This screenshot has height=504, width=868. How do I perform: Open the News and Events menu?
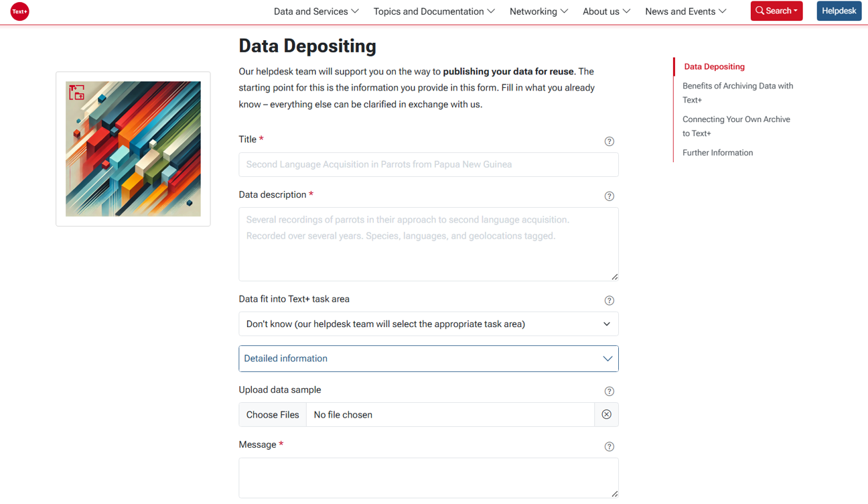[685, 11]
